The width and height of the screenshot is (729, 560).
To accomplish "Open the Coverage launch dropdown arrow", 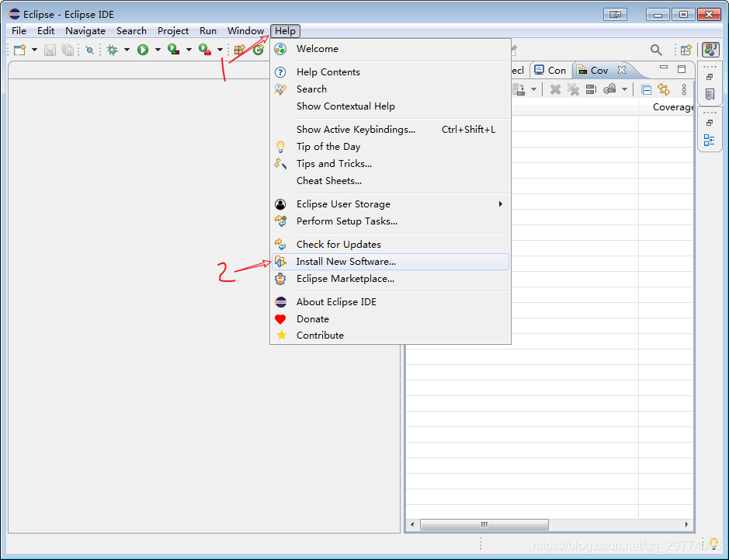I will pyautogui.click(x=189, y=50).
